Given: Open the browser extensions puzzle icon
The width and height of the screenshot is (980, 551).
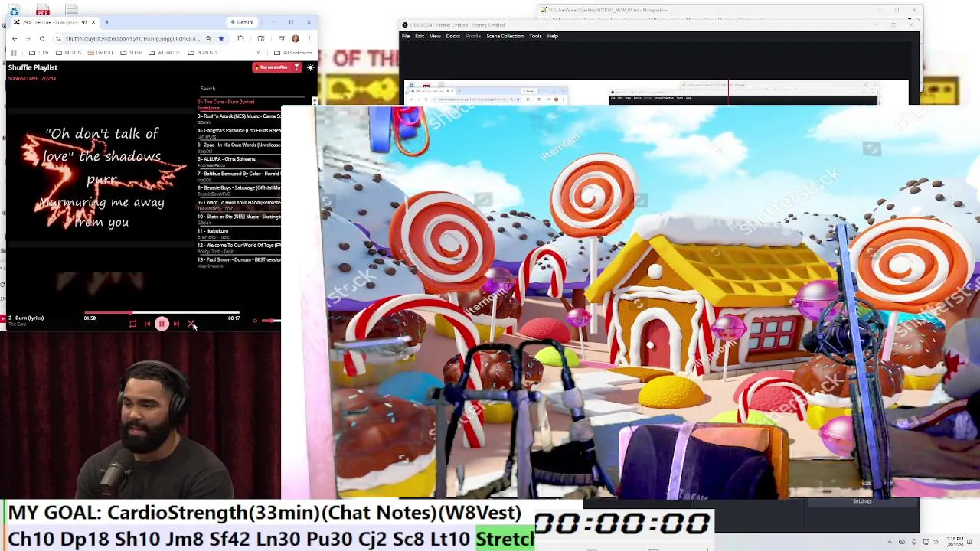Looking at the screenshot, I should coord(240,38).
